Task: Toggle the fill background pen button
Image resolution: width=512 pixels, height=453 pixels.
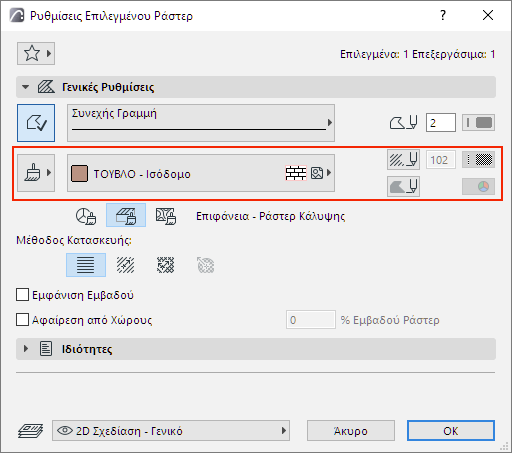Action: 403,186
